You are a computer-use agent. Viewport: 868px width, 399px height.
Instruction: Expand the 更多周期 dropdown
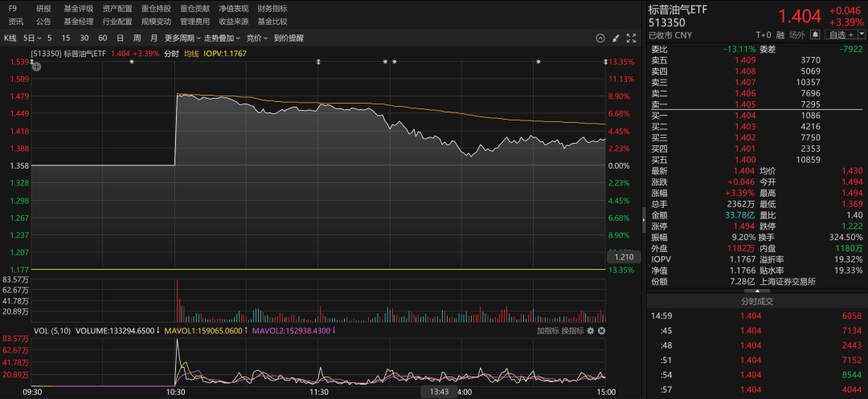pyautogui.click(x=182, y=38)
